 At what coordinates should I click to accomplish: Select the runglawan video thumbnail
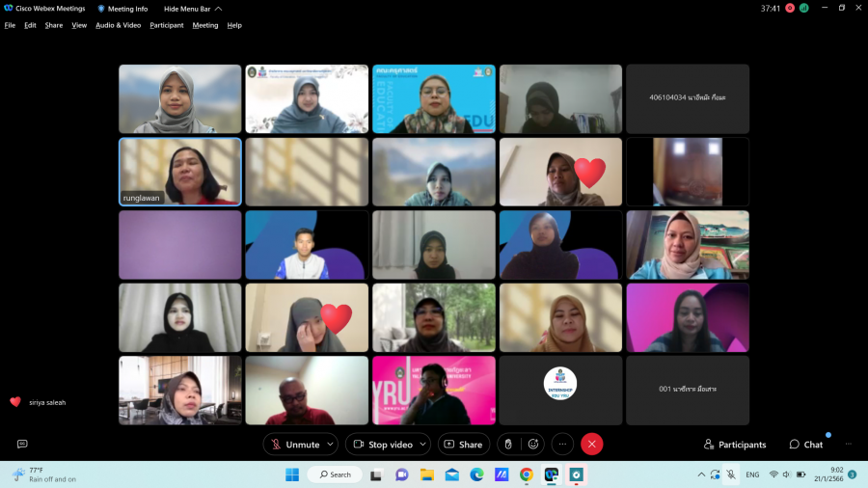tap(179, 172)
